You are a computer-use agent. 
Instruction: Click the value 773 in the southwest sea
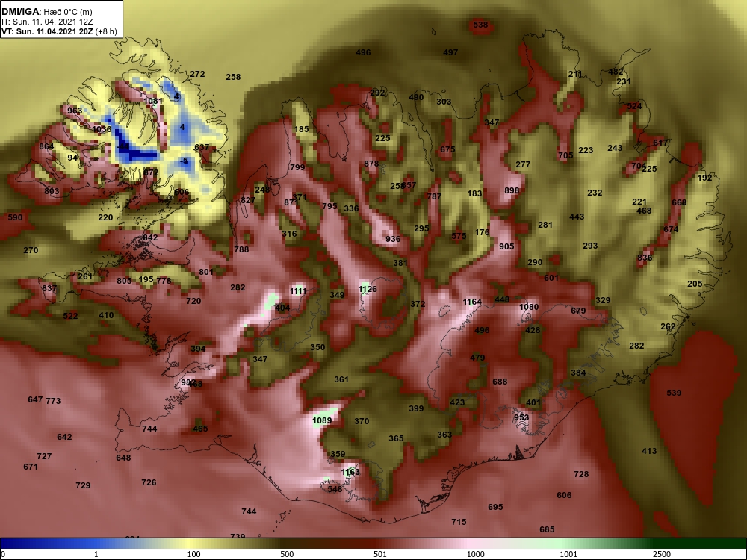point(53,401)
